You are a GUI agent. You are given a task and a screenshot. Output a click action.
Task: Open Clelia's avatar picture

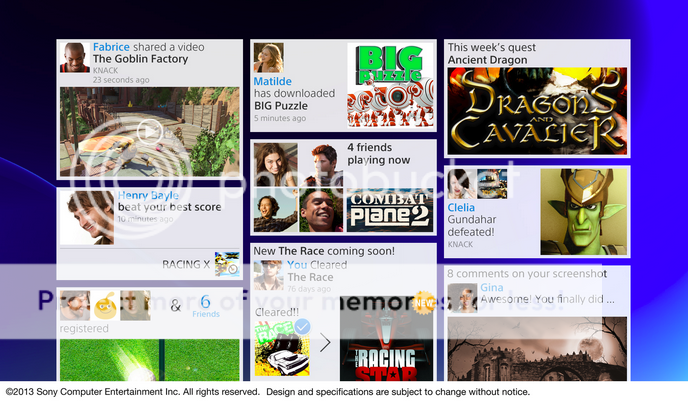pos(462,184)
